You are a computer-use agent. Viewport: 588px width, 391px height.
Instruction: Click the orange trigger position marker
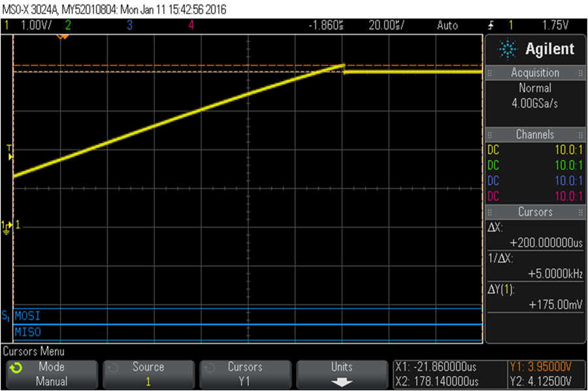pos(63,37)
